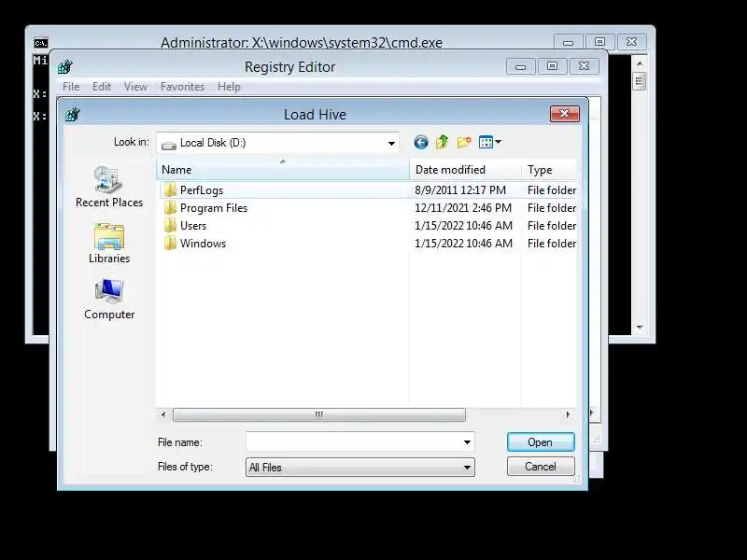
Task: Click the 8/9/2011 12:17 PM date cell
Action: [x=460, y=190]
